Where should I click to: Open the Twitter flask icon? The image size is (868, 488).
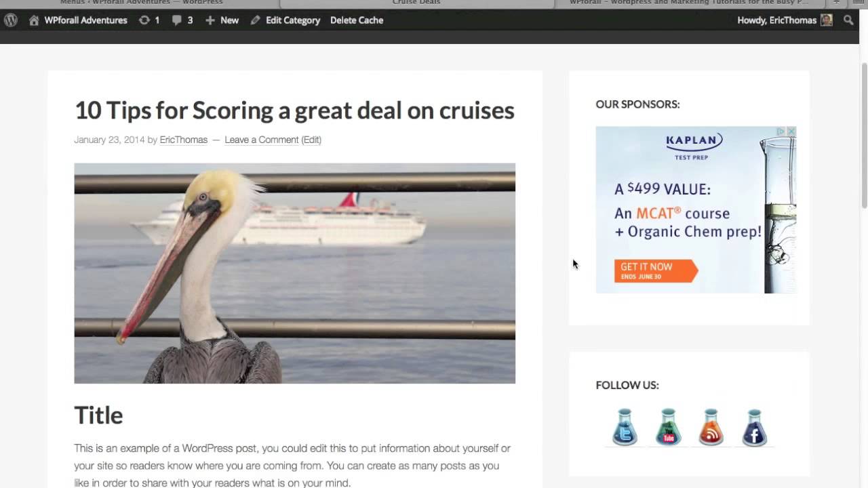point(625,427)
